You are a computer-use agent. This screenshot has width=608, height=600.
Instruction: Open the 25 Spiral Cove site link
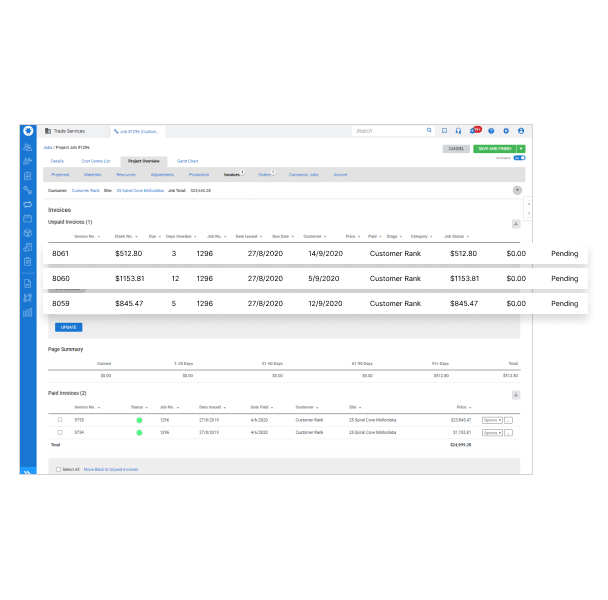click(140, 190)
